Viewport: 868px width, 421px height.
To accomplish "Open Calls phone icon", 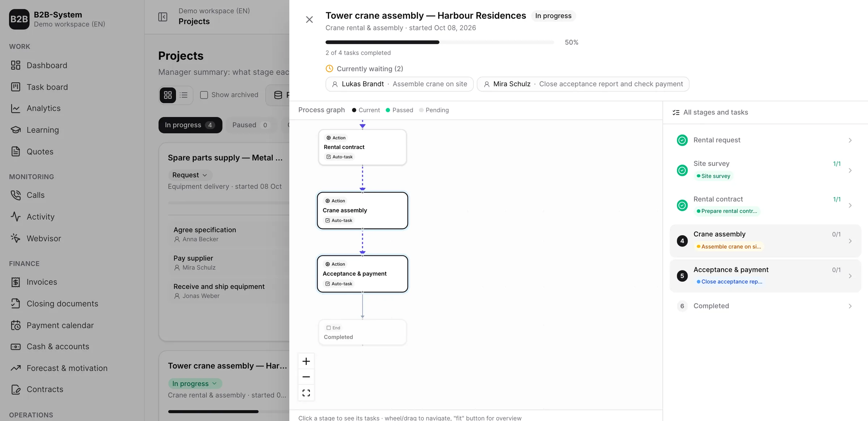I will 16,195.
